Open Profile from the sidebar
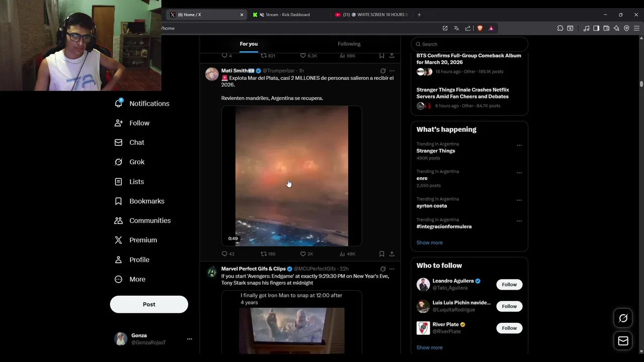The image size is (644, 362). point(132,260)
